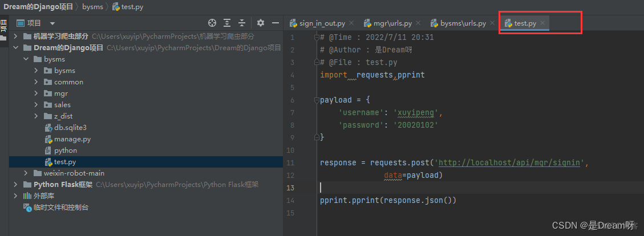The height and width of the screenshot is (236, 644).
Task: Switch to test.py editor tab
Action: (x=525, y=23)
